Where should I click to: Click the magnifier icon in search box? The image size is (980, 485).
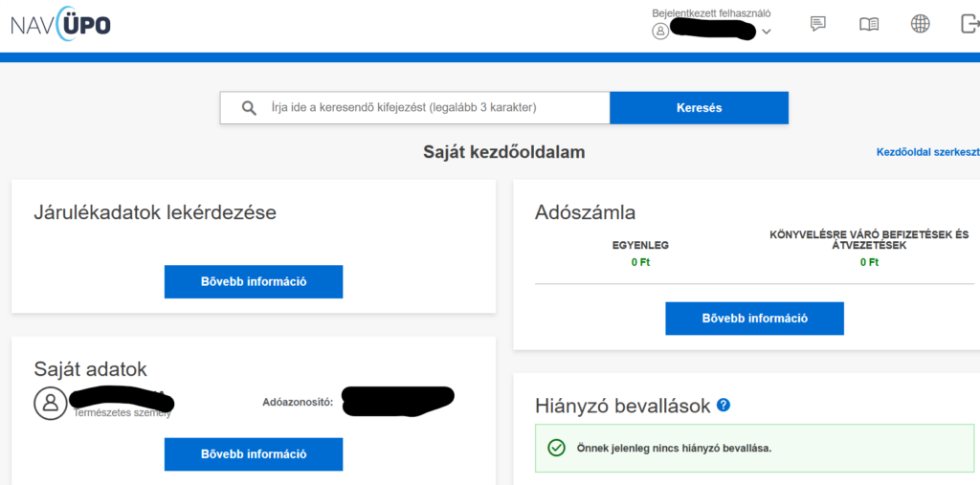coord(249,108)
